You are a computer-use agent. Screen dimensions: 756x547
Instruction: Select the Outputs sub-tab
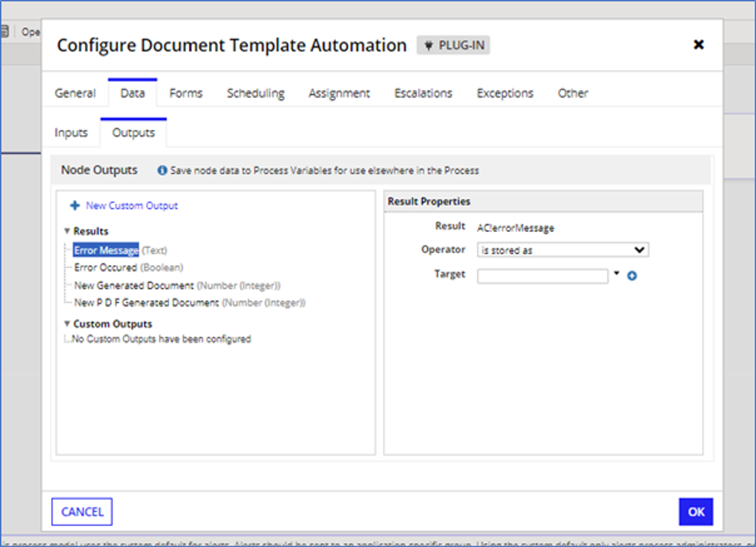click(x=133, y=133)
